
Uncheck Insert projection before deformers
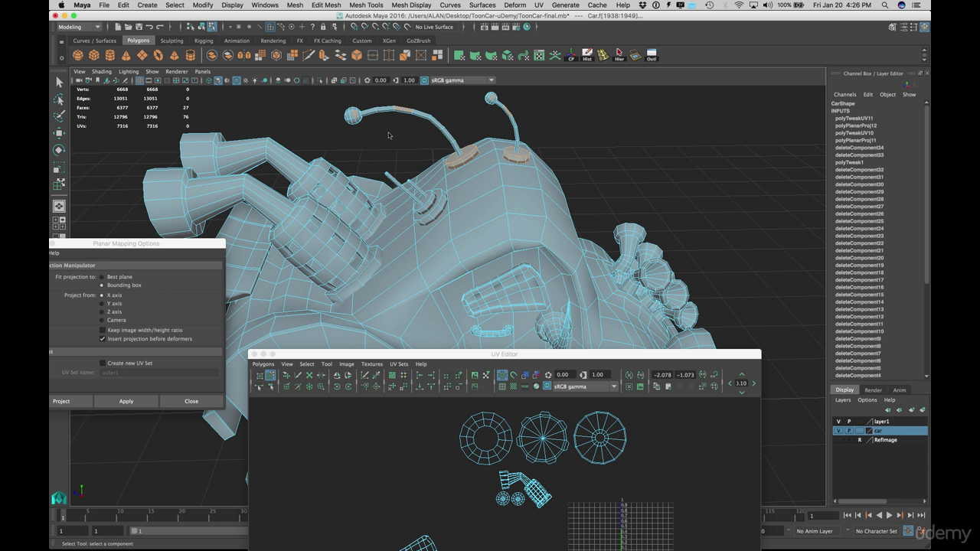point(103,339)
